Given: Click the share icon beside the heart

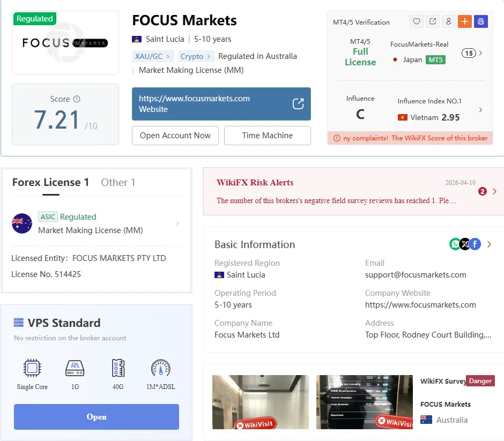Looking at the screenshot, I should click(432, 21).
